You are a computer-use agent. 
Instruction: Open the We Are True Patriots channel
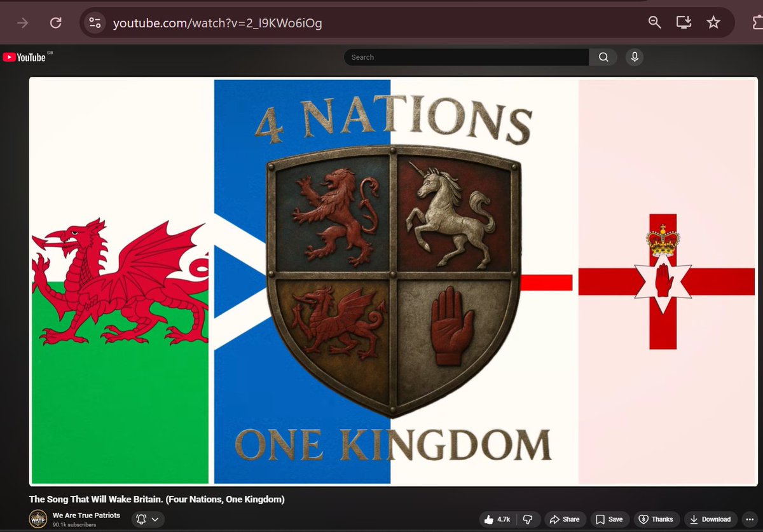[86, 515]
